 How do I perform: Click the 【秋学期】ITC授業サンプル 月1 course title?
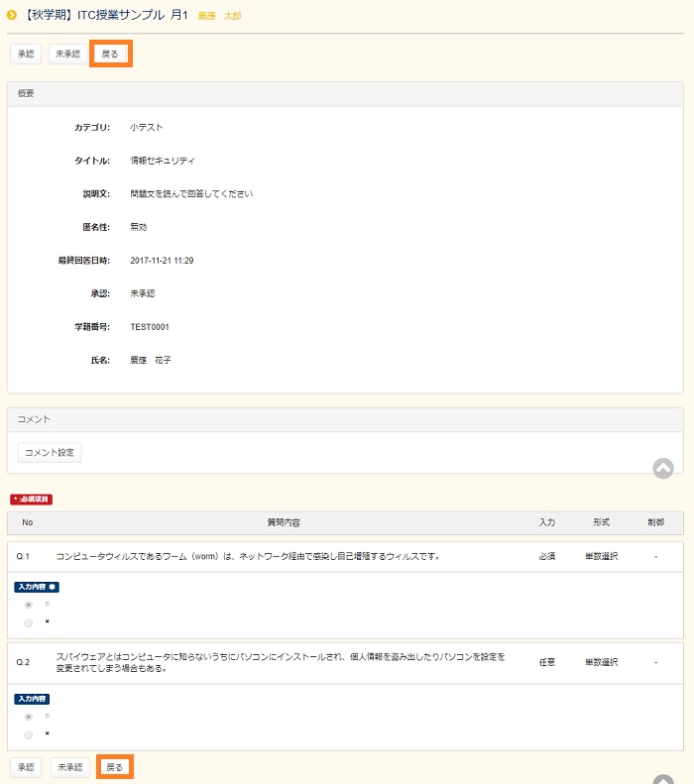click(106, 15)
